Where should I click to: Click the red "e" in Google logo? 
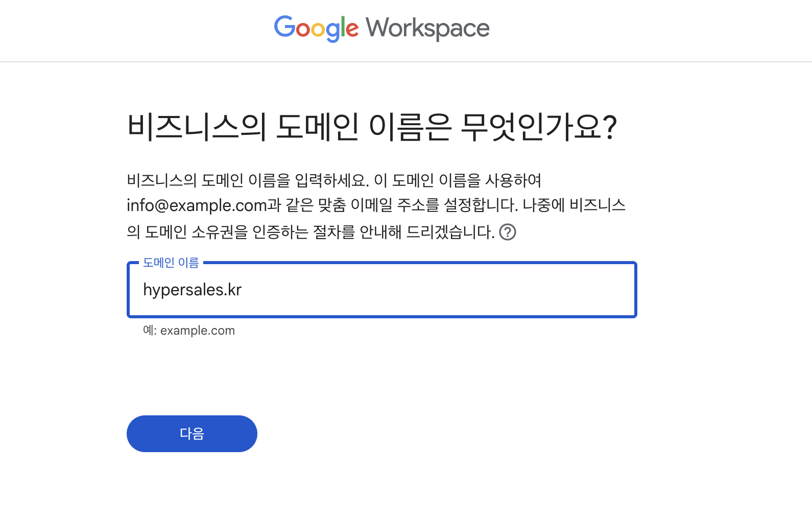(352, 29)
